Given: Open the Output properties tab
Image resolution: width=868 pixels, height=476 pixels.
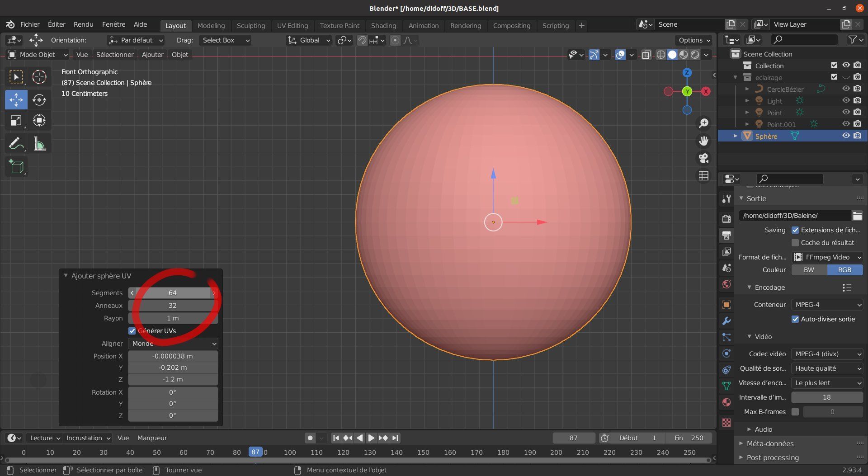Looking at the screenshot, I should pos(726,235).
